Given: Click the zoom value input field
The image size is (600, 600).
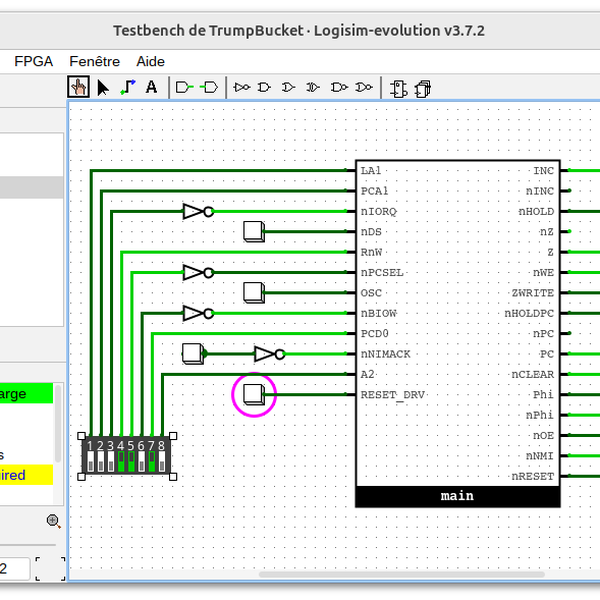Looking at the screenshot, I should pos(15,569).
